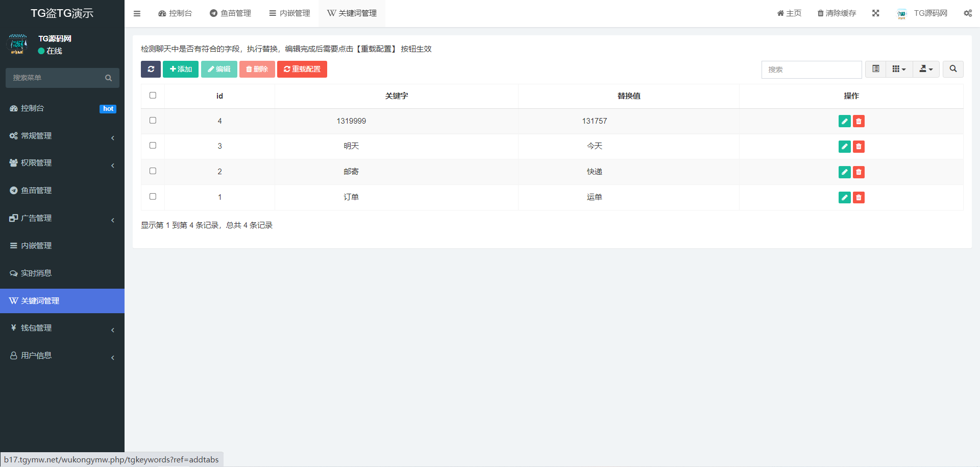Image resolution: width=980 pixels, height=467 pixels.
Task: Click the refresh table icon button
Action: [x=151, y=69]
